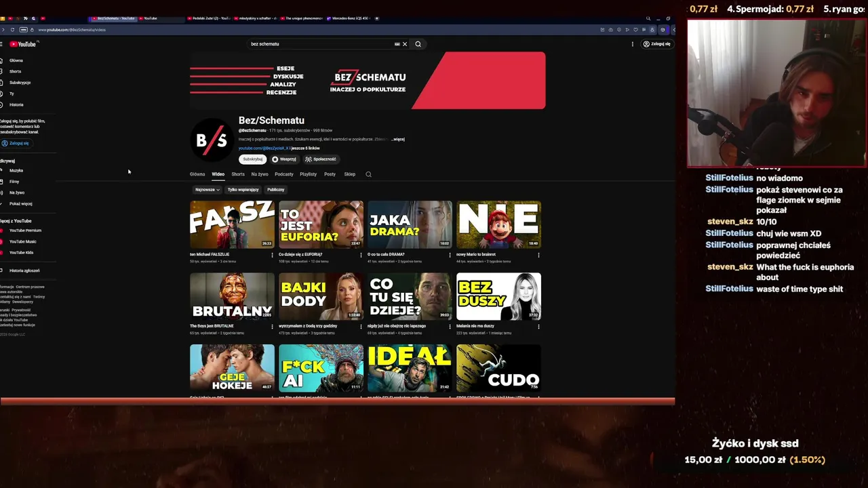
Task: Clear the 'bez schematu' search with the X
Action: [405, 44]
